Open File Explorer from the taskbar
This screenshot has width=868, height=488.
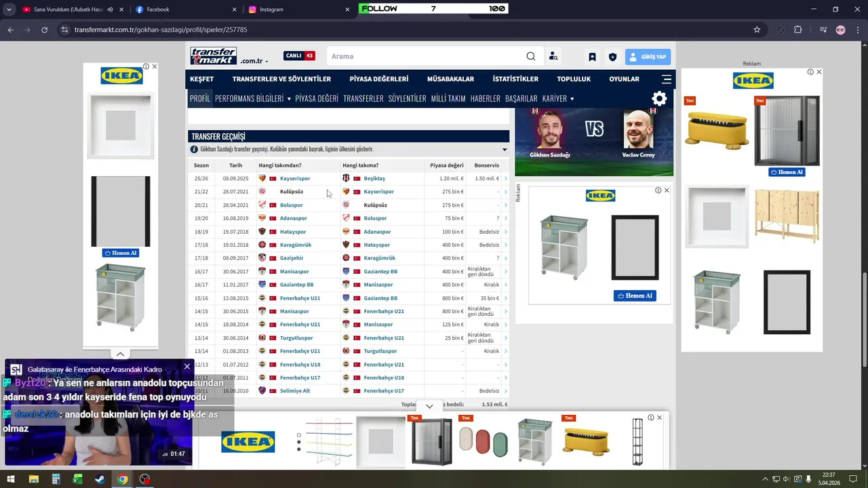tap(34, 479)
